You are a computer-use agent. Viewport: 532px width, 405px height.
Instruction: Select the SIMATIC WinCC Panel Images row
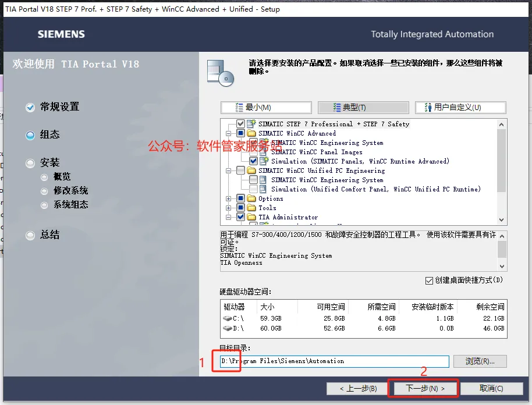pyautogui.click(x=317, y=152)
